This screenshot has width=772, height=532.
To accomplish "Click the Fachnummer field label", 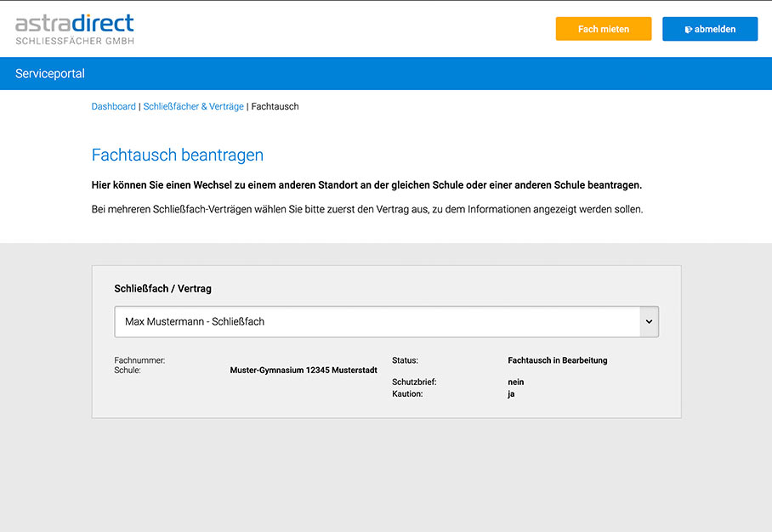I will pyautogui.click(x=139, y=359).
